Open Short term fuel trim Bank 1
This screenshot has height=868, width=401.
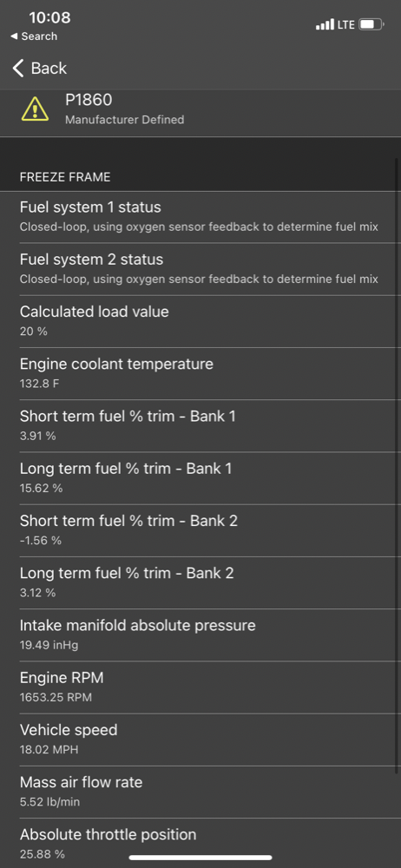tap(200, 425)
